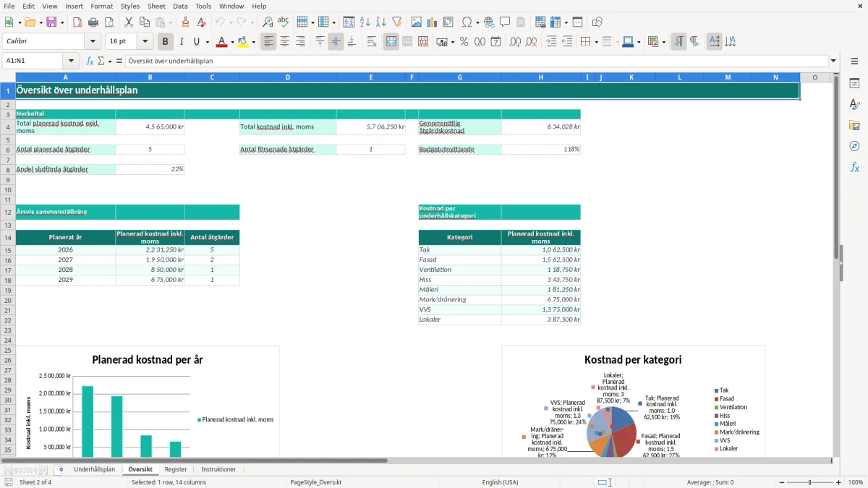Viewport: 868px width, 488px height.
Task: Insert an image via toolbar icon
Action: point(417,22)
